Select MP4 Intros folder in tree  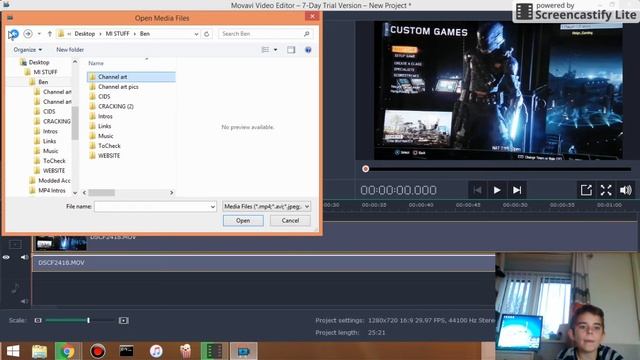[51, 191]
